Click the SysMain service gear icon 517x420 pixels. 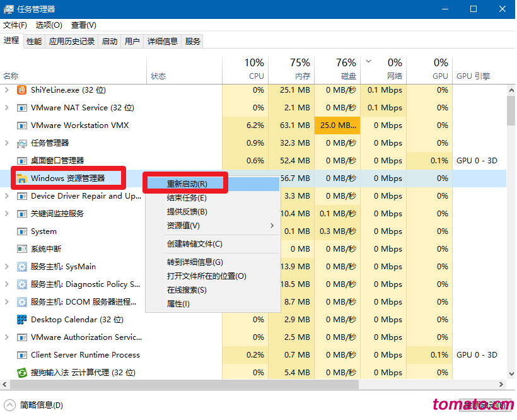coord(22,267)
